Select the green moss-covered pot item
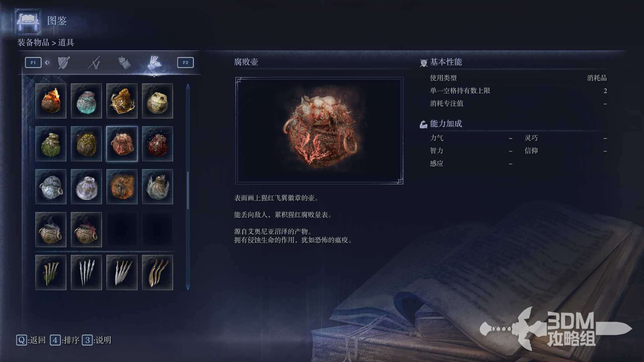The width and height of the screenshot is (644, 362). [x=51, y=144]
